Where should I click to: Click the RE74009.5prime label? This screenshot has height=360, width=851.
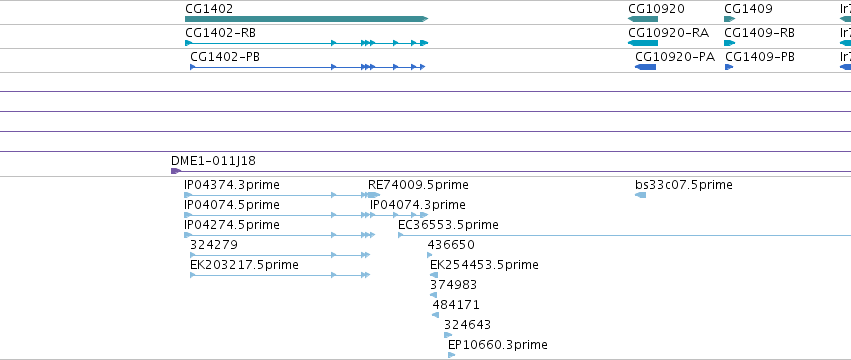pyautogui.click(x=418, y=185)
